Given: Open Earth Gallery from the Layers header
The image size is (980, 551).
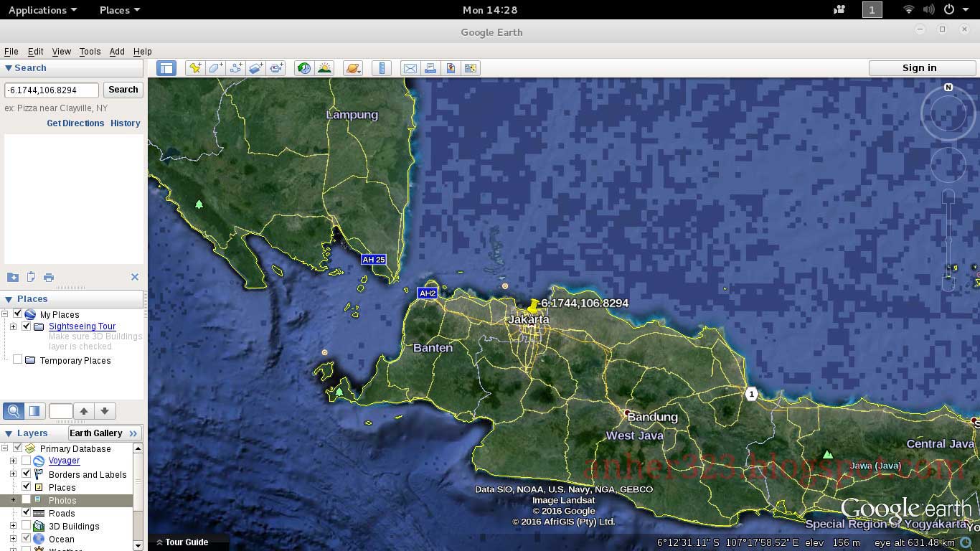Looking at the screenshot, I should pos(105,433).
